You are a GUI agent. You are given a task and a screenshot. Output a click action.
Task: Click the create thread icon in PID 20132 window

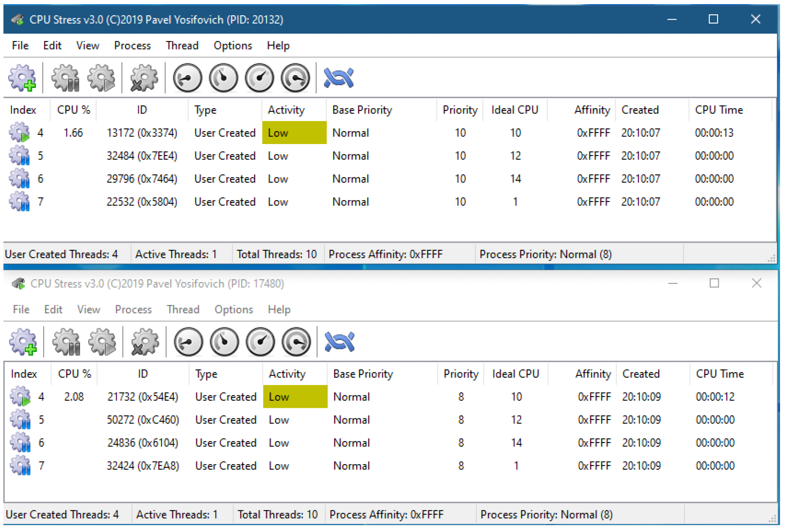[23, 78]
